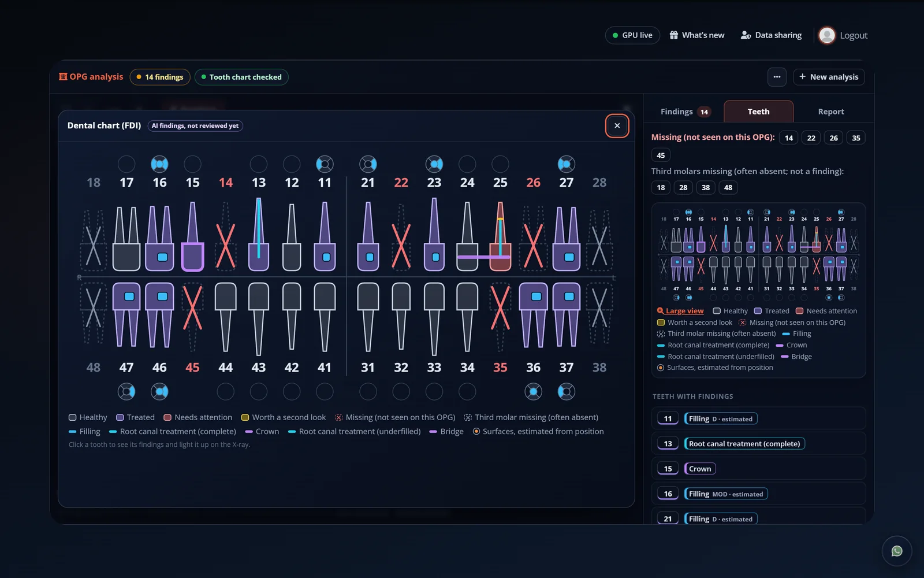Viewport: 924px width, 578px height.
Task: Select tooth 25 marked needs attention
Action: pos(500,236)
